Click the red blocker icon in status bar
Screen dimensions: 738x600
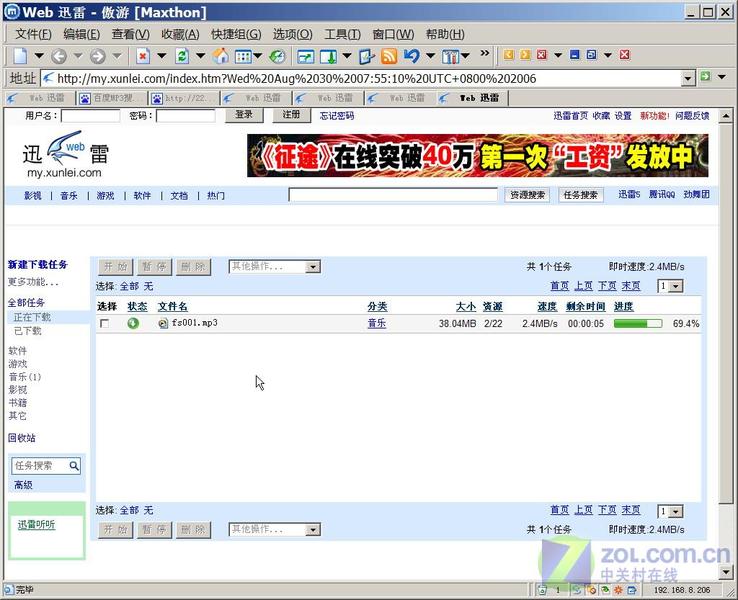(591, 590)
